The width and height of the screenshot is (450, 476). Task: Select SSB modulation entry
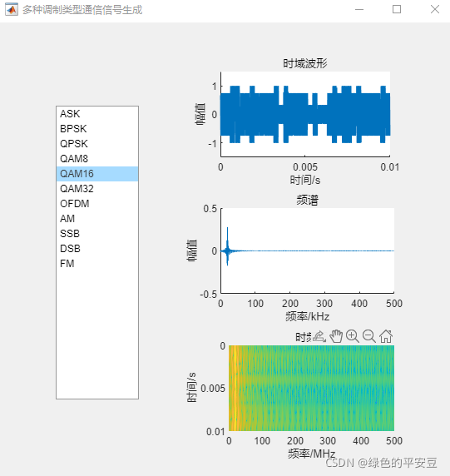point(97,234)
